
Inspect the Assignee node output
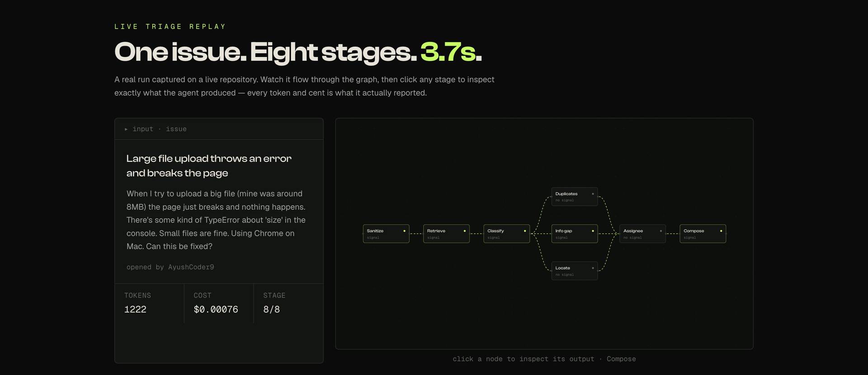click(x=642, y=233)
